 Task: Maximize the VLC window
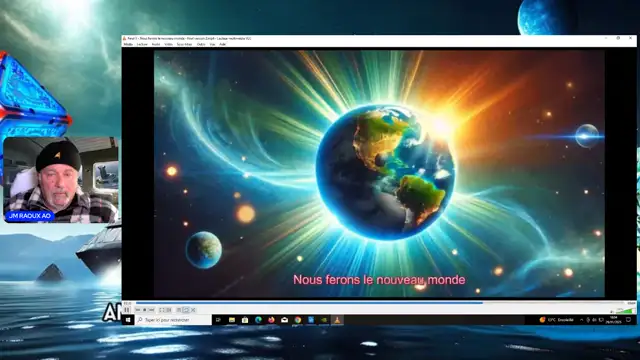[618, 38]
